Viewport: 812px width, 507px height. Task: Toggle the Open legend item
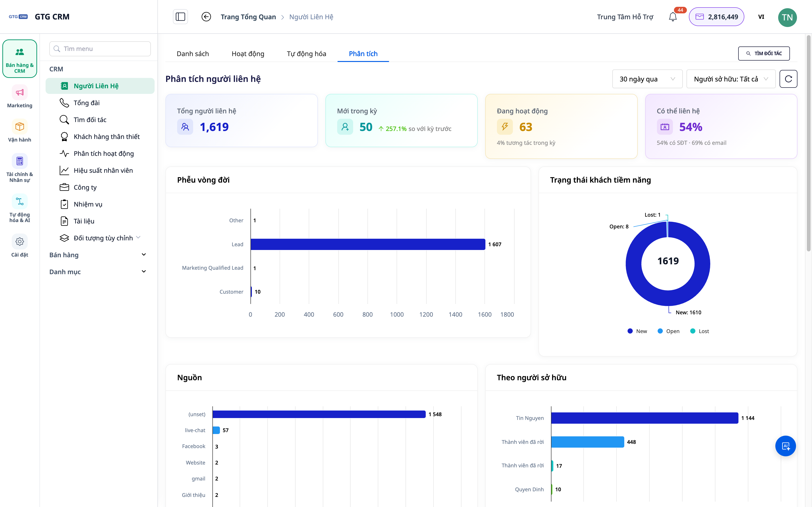point(668,331)
